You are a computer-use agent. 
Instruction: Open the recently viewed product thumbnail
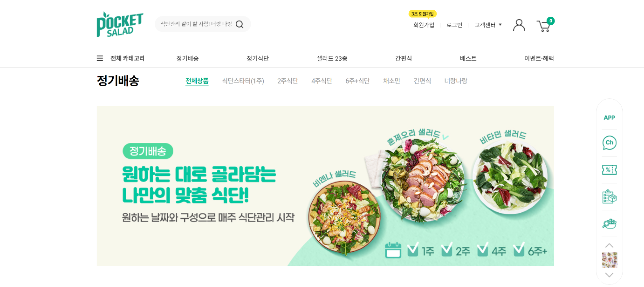(609, 260)
